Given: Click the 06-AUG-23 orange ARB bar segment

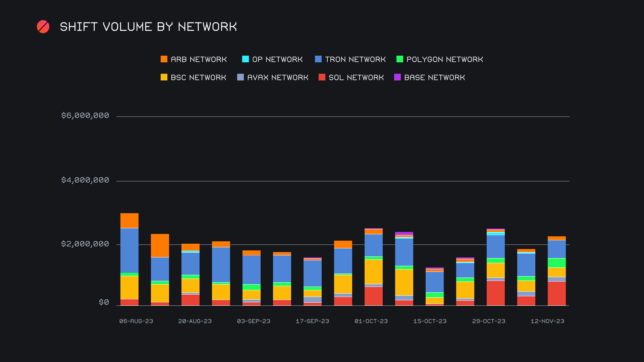Looking at the screenshot, I should [x=129, y=221].
